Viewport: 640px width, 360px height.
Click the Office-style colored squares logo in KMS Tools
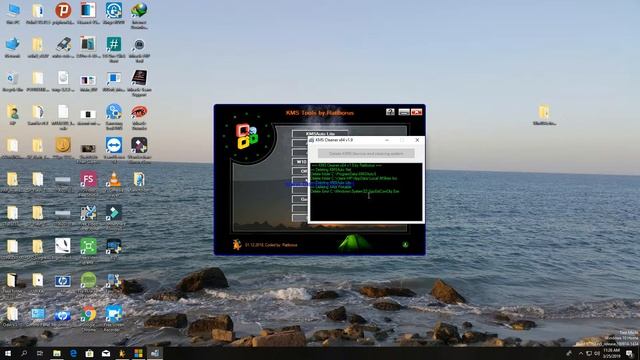(247, 136)
